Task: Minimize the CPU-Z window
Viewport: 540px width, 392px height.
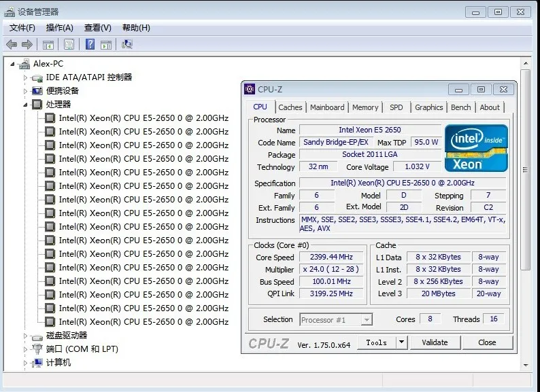Action: pos(458,90)
